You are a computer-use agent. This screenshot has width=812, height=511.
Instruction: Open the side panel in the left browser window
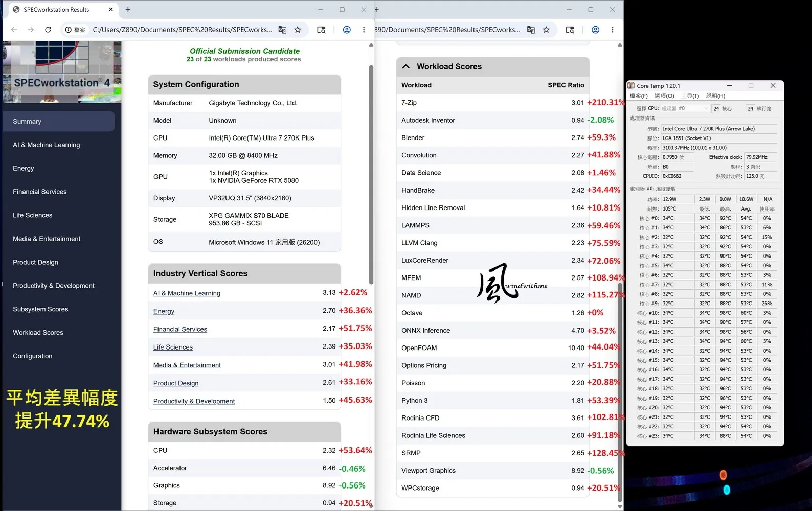pyautogui.click(x=321, y=30)
